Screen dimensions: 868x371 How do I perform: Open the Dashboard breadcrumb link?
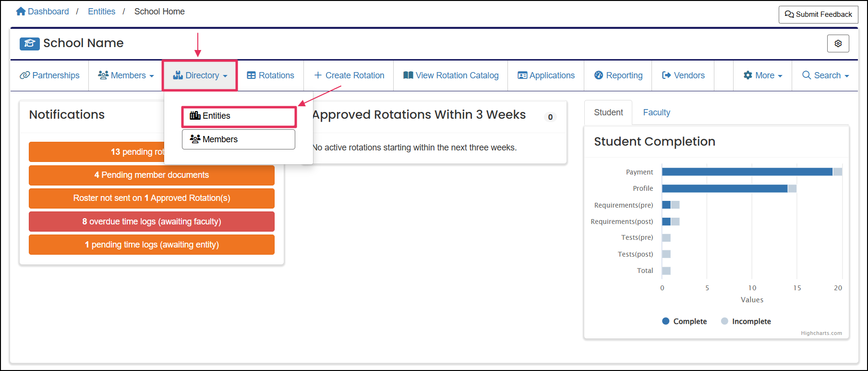click(48, 11)
